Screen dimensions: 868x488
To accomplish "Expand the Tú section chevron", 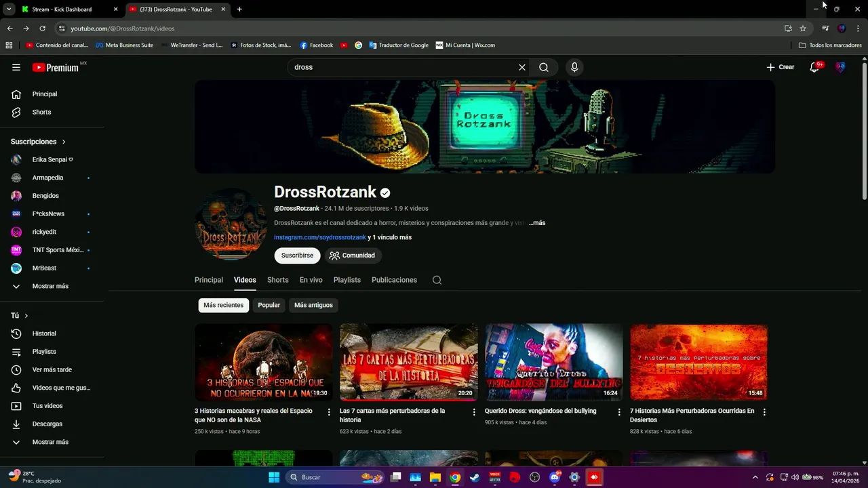I will pyautogui.click(x=26, y=316).
